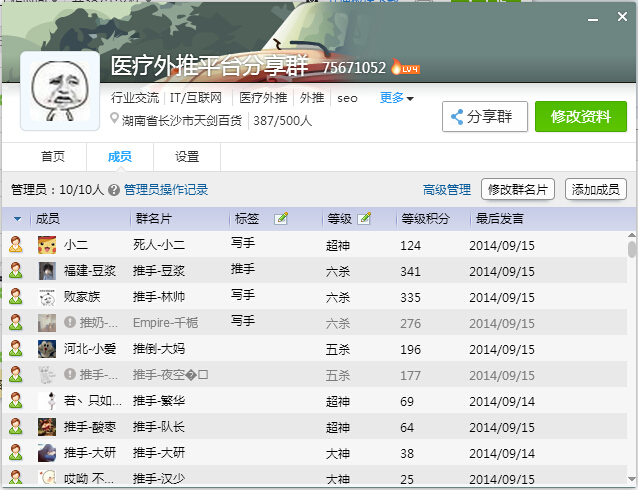Click the help question mark next to 管理员 count
638x490 pixels.
tap(114, 189)
